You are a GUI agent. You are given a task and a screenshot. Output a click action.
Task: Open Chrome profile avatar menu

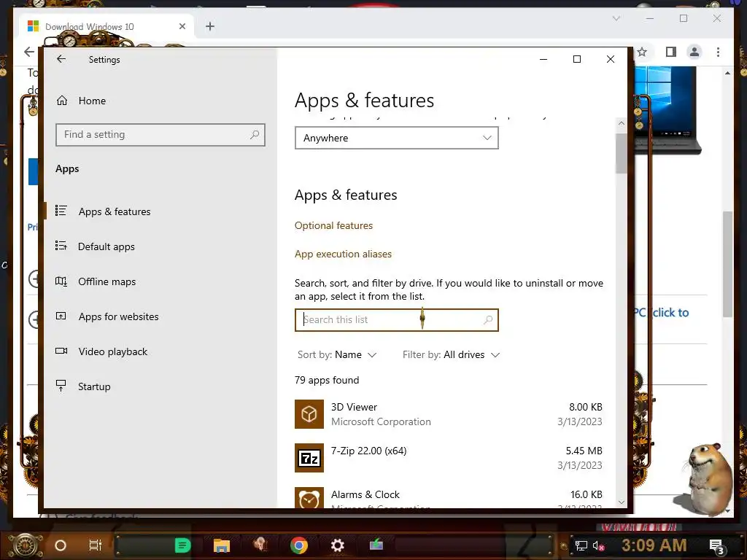(x=694, y=52)
